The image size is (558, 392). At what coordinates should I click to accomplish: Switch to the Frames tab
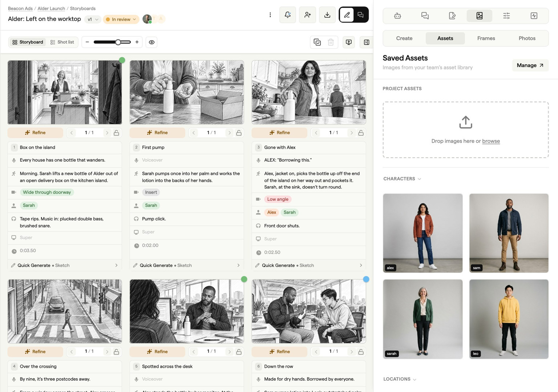point(486,38)
